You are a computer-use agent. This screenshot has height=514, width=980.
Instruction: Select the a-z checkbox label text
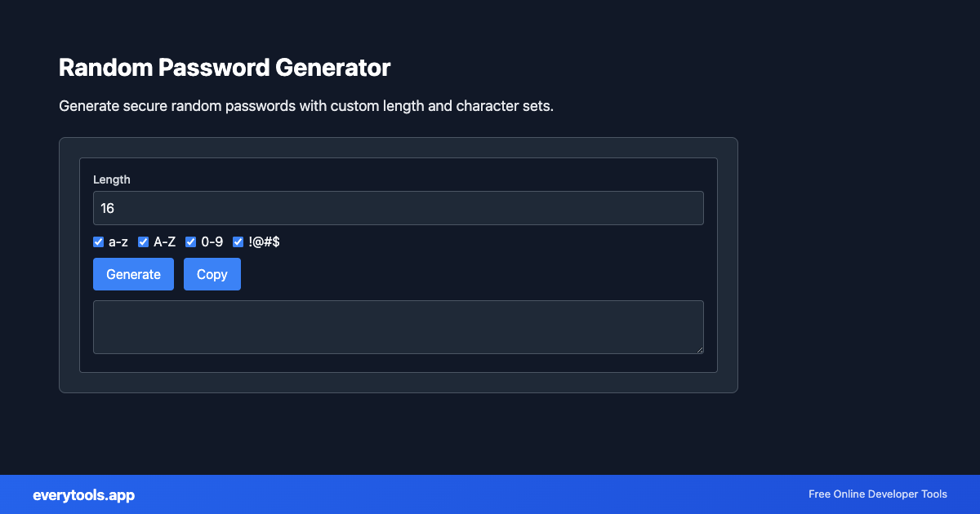(x=118, y=241)
